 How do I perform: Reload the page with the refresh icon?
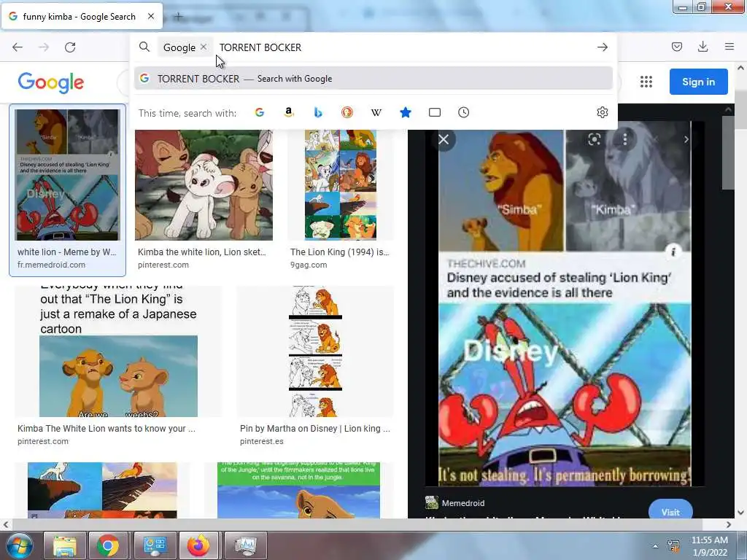click(70, 47)
